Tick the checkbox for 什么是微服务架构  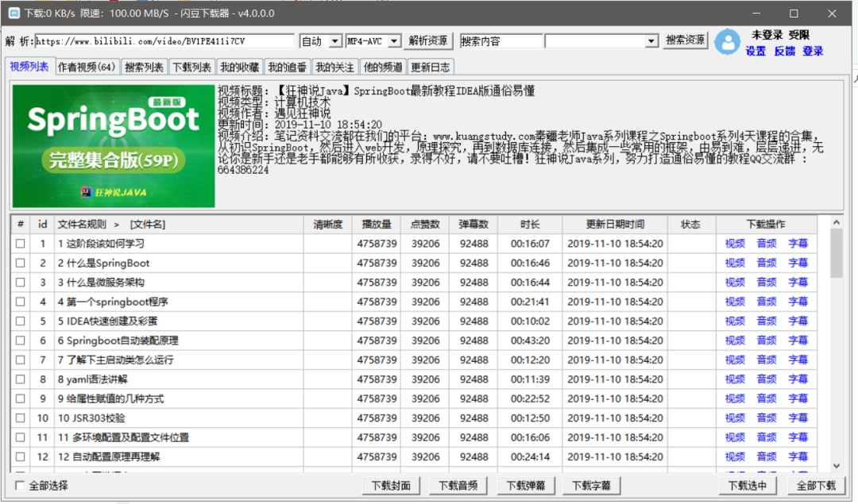coord(20,283)
